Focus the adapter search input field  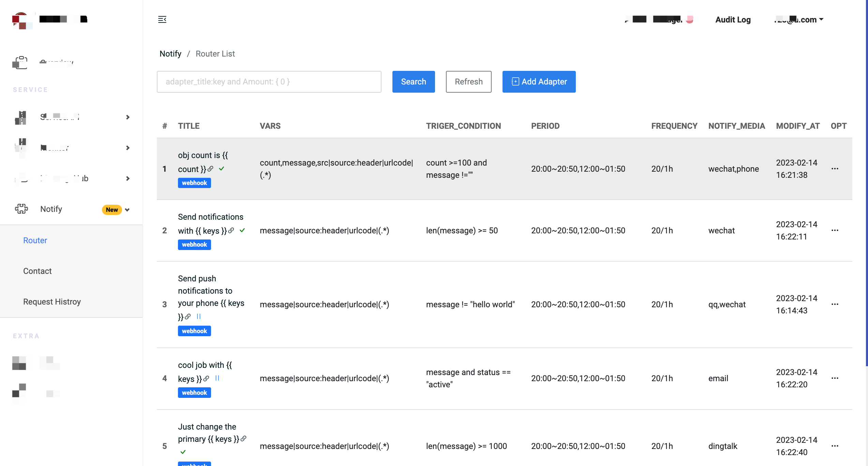(x=269, y=82)
